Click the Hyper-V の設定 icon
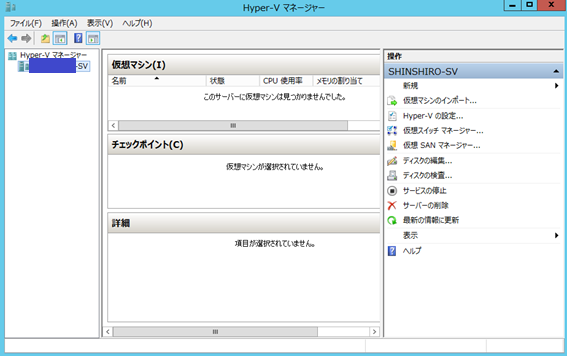The width and height of the screenshot is (567, 363). point(392,116)
